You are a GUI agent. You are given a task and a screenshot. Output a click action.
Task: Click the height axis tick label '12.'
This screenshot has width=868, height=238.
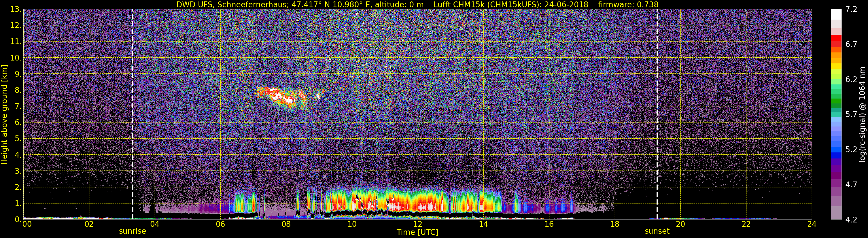click(x=16, y=26)
